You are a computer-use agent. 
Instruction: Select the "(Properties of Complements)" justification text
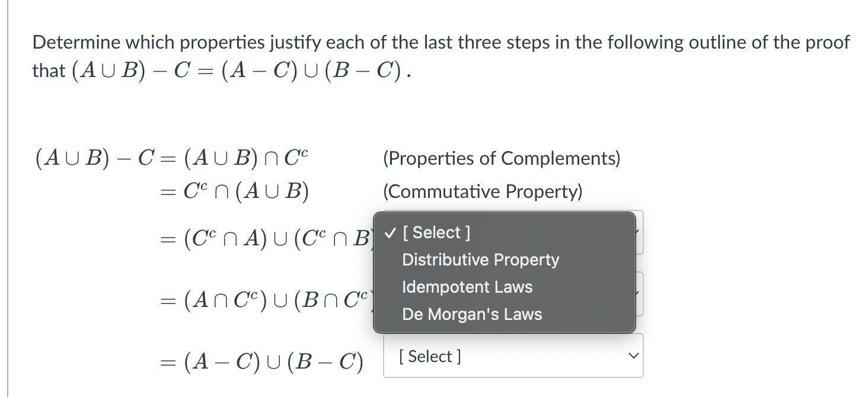[x=501, y=158]
